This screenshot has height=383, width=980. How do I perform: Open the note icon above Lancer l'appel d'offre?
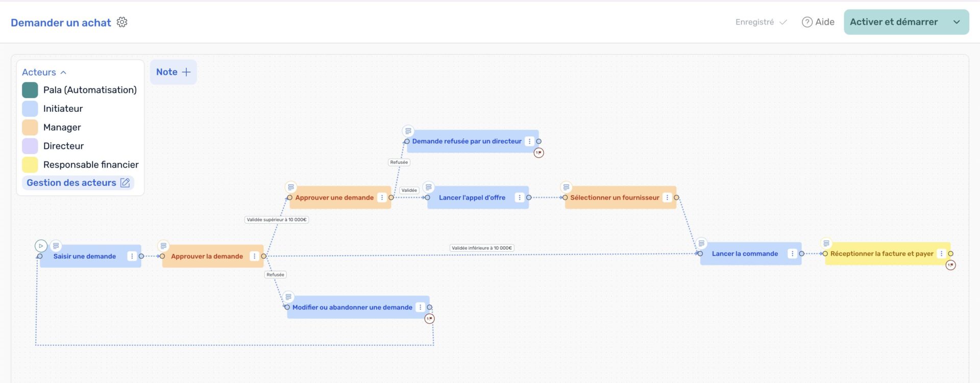click(x=429, y=187)
